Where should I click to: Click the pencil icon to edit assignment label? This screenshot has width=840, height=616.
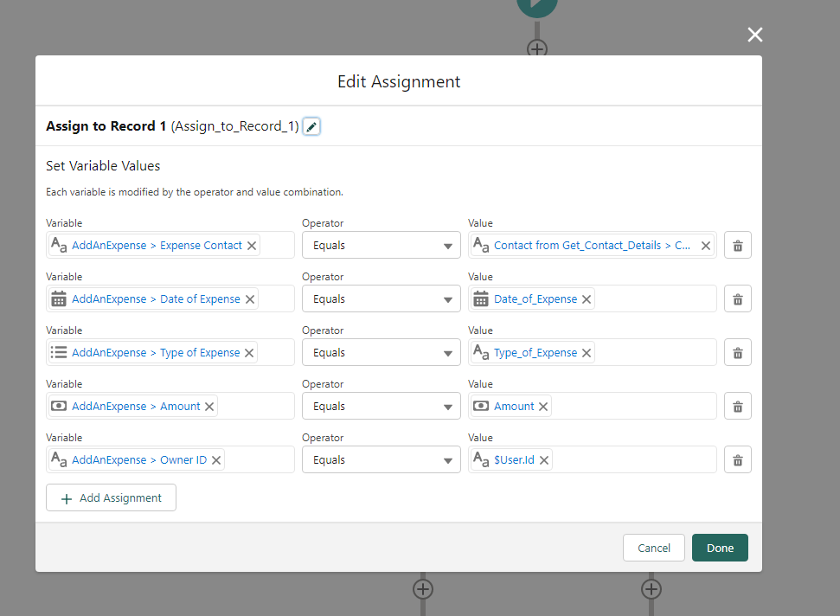coord(311,127)
